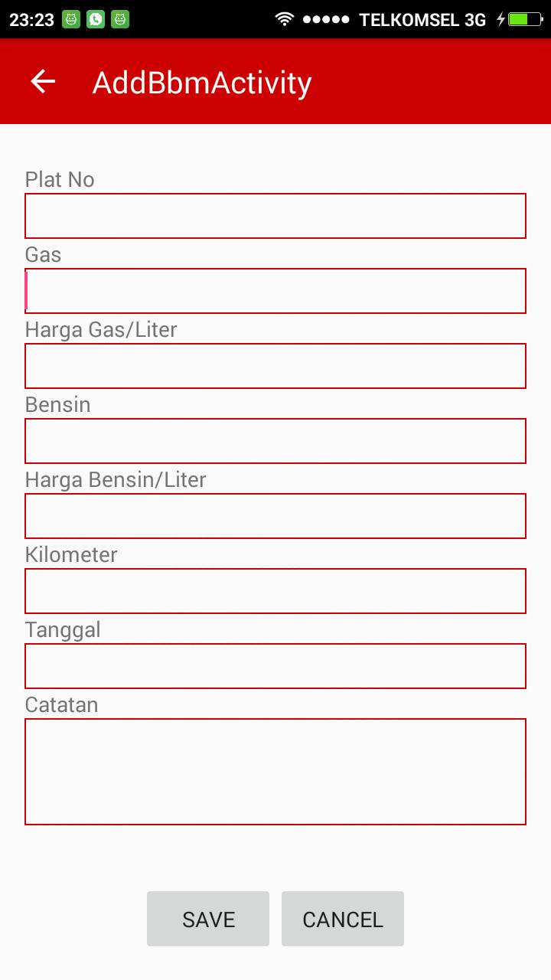The width and height of the screenshot is (551, 980).
Task: Tap the WhatsApp notification icon
Action: pos(96,19)
